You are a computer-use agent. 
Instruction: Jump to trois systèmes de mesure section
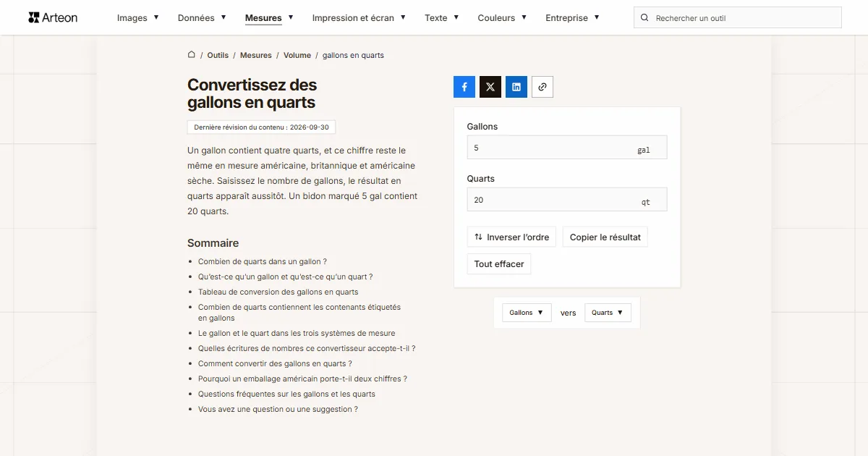[x=297, y=334]
